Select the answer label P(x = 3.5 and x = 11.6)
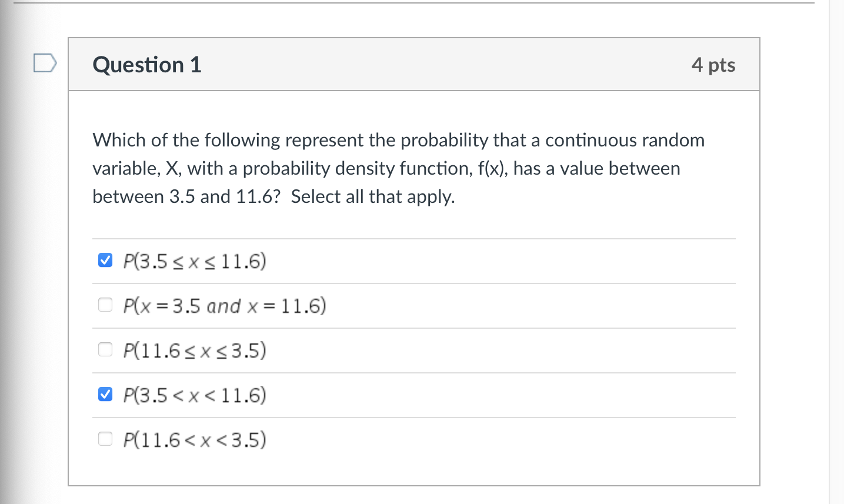 pos(225,306)
